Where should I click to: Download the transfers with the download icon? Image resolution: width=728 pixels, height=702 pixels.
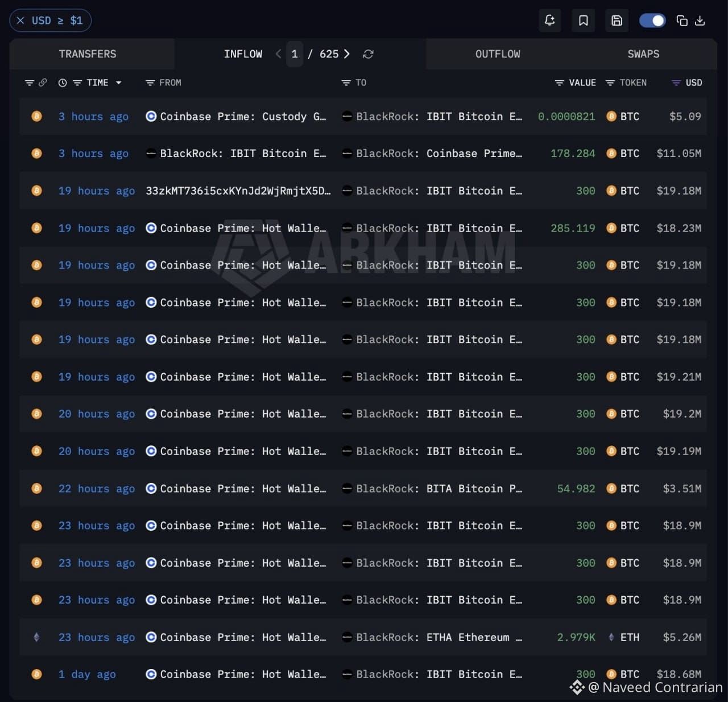click(700, 20)
